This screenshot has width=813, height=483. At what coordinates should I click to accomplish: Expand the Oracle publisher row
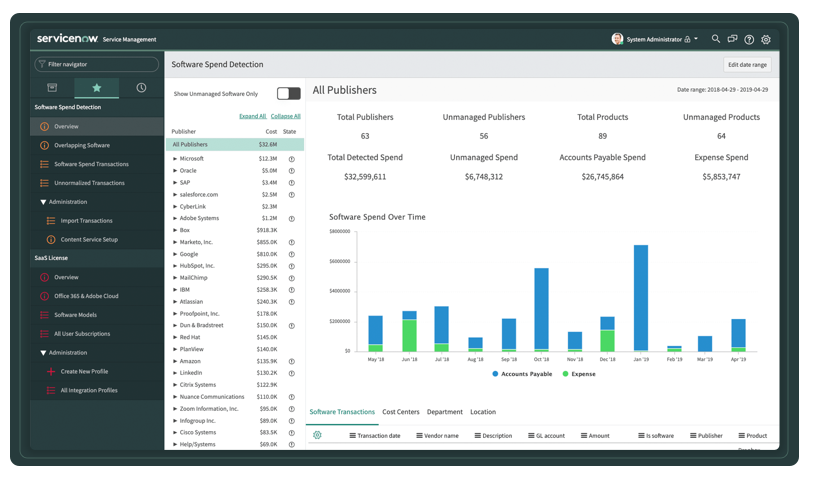click(x=175, y=170)
